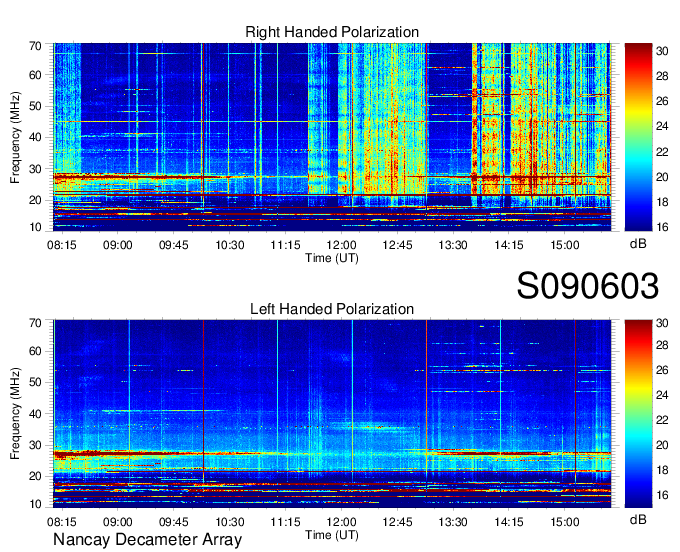The image size is (680, 552).
Task: Click the "Left Handed Polarization" plot title
Action: tap(332, 309)
